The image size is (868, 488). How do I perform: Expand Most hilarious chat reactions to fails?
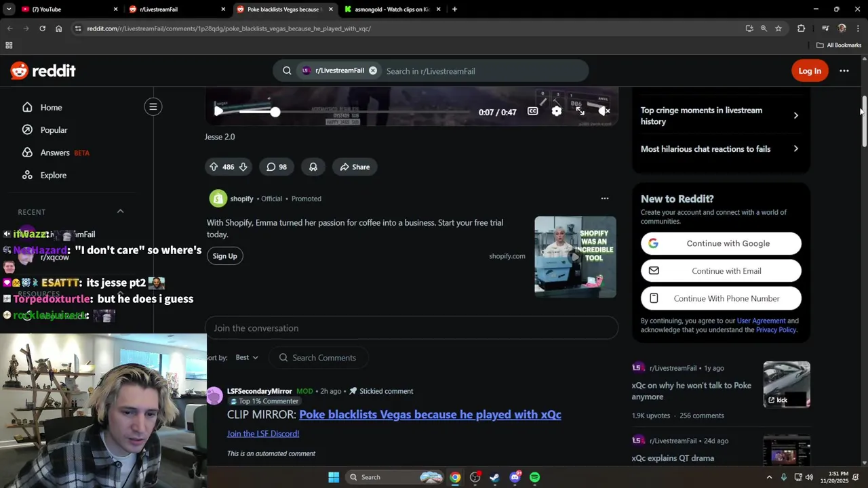[x=721, y=149]
